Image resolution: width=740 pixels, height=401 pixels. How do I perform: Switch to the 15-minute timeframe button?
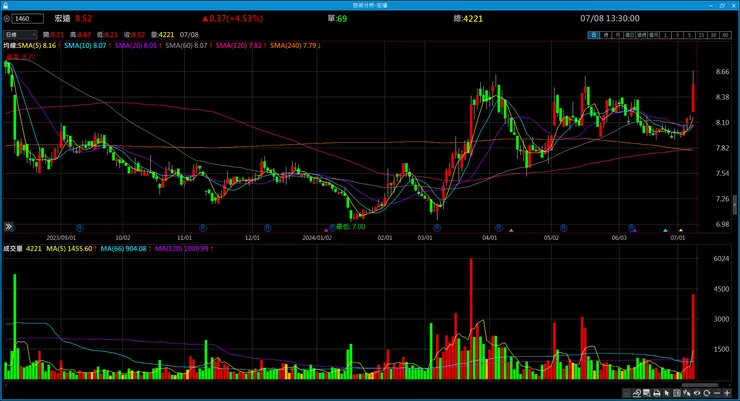point(701,35)
